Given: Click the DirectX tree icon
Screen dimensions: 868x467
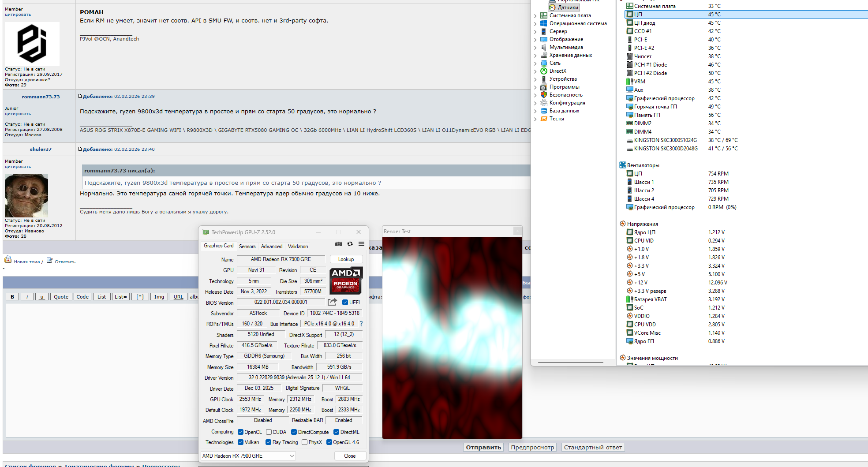Looking at the screenshot, I should point(544,71).
